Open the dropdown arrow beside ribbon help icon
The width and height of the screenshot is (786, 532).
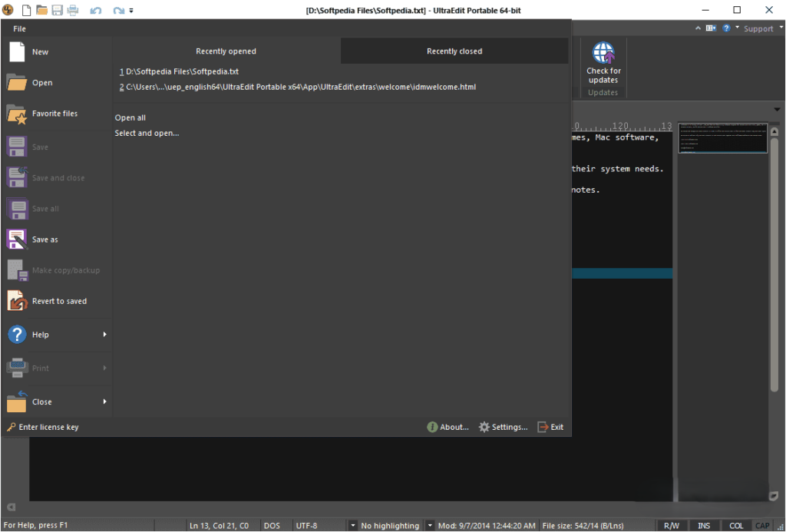(738, 28)
